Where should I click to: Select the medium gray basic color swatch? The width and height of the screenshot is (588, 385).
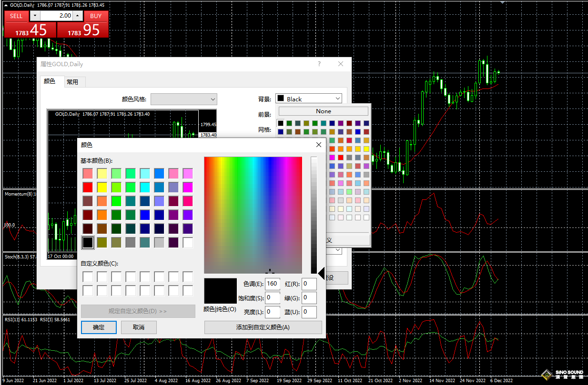[x=131, y=243]
